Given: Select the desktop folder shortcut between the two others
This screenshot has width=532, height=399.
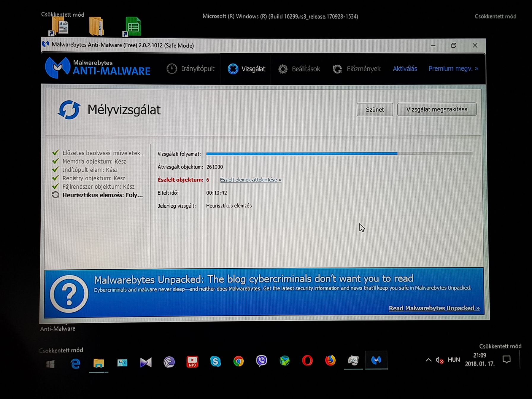Looking at the screenshot, I should point(96,26).
